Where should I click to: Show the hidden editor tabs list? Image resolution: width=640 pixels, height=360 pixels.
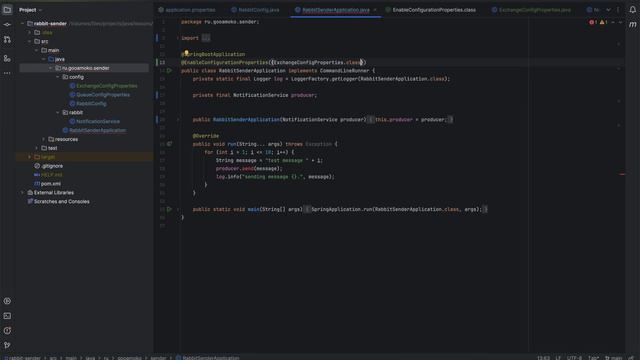[608, 10]
